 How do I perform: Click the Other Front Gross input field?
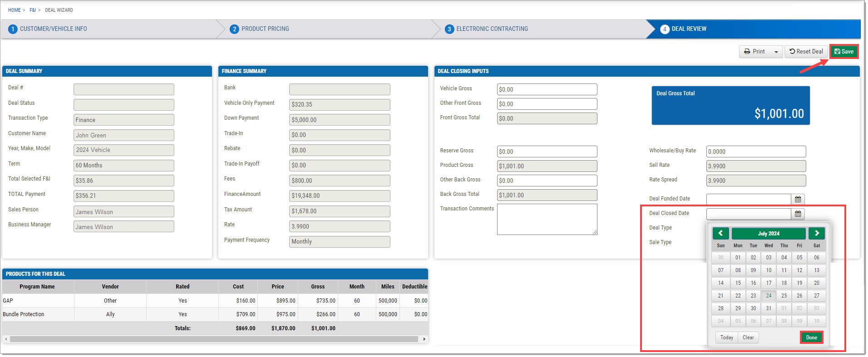click(547, 104)
